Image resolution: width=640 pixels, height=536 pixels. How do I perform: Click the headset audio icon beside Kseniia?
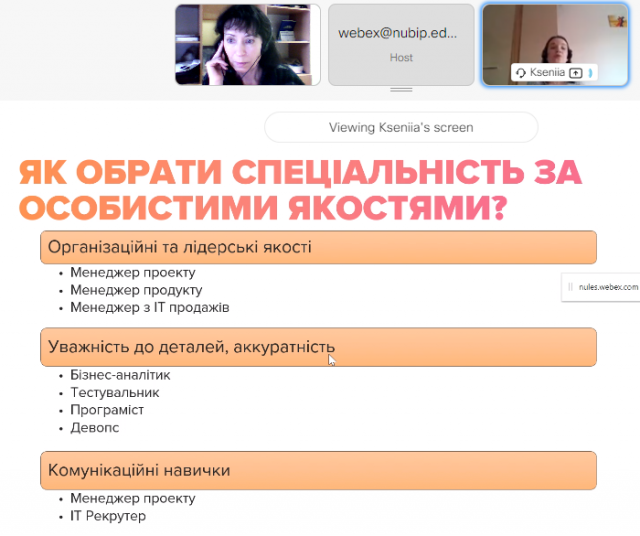pyautogui.click(x=520, y=73)
